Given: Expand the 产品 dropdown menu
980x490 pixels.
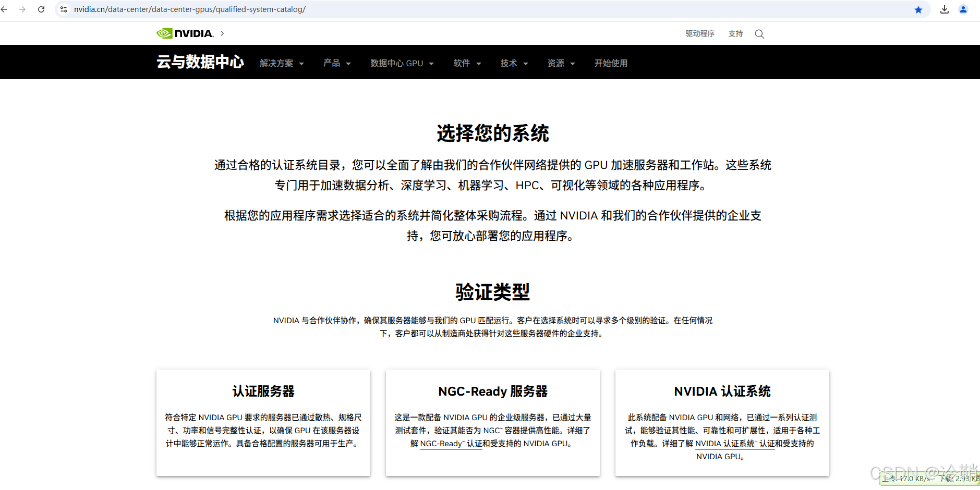Looking at the screenshot, I should click(x=337, y=63).
